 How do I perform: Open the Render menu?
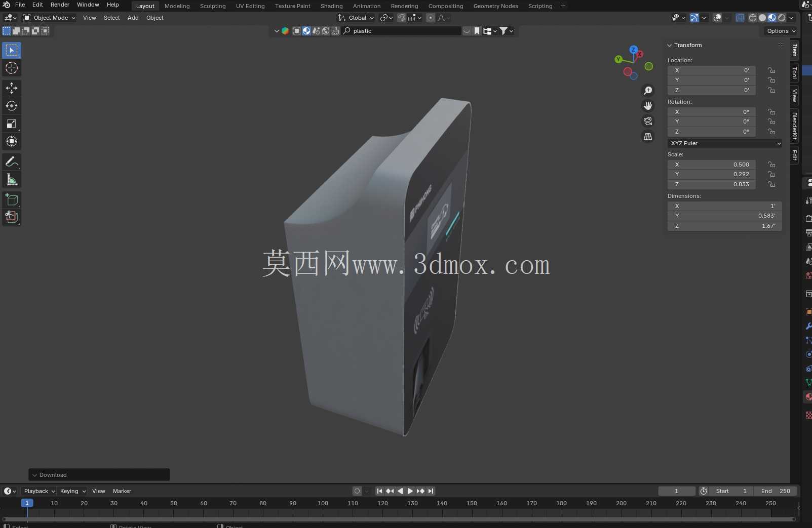click(x=60, y=5)
